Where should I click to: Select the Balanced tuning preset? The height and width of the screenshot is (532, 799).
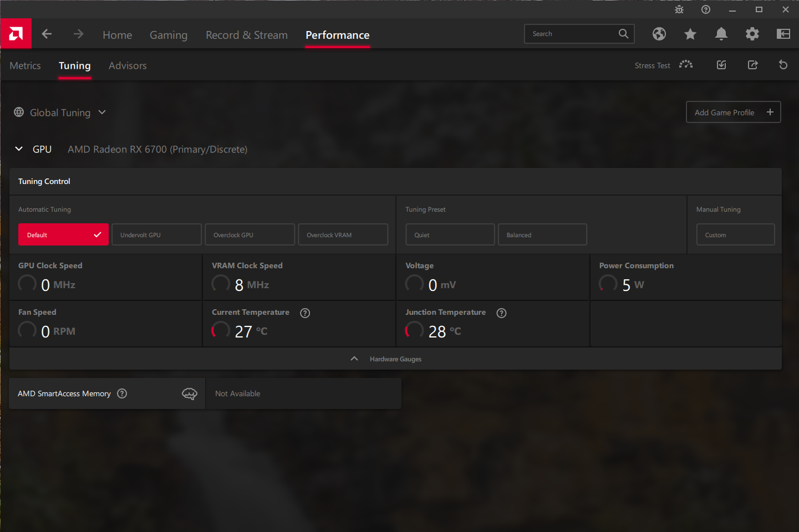(542, 234)
